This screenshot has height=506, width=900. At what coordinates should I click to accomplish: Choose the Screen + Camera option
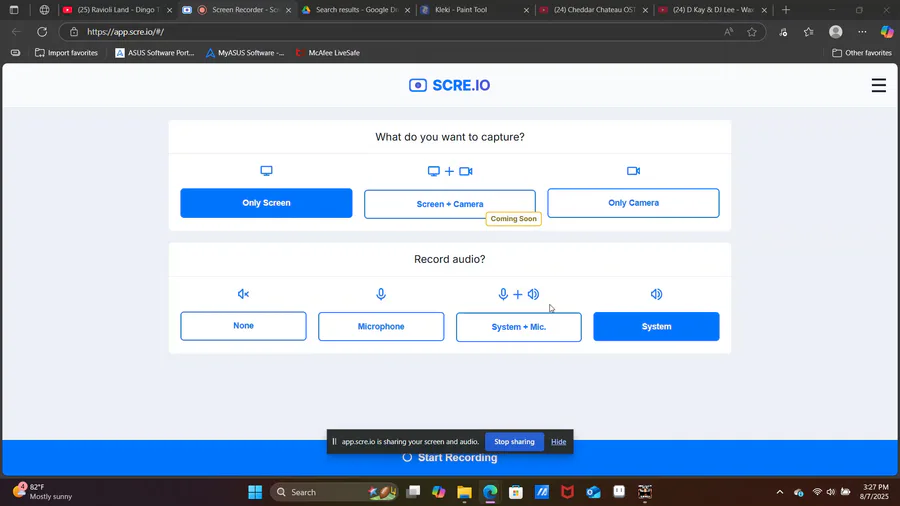[449, 204]
